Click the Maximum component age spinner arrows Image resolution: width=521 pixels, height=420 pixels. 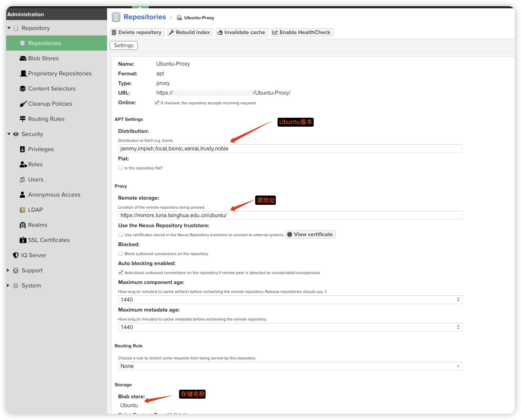pyautogui.click(x=458, y=300)
